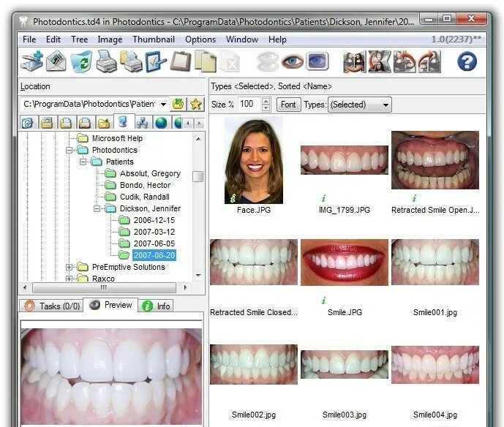This screenshot has height=427, width=504.
Task: Select the network computers location tab
Action: tap(142, 122)
